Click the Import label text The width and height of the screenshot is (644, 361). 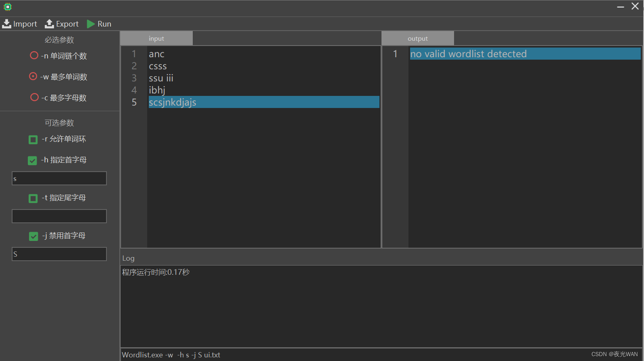[25, 24]
